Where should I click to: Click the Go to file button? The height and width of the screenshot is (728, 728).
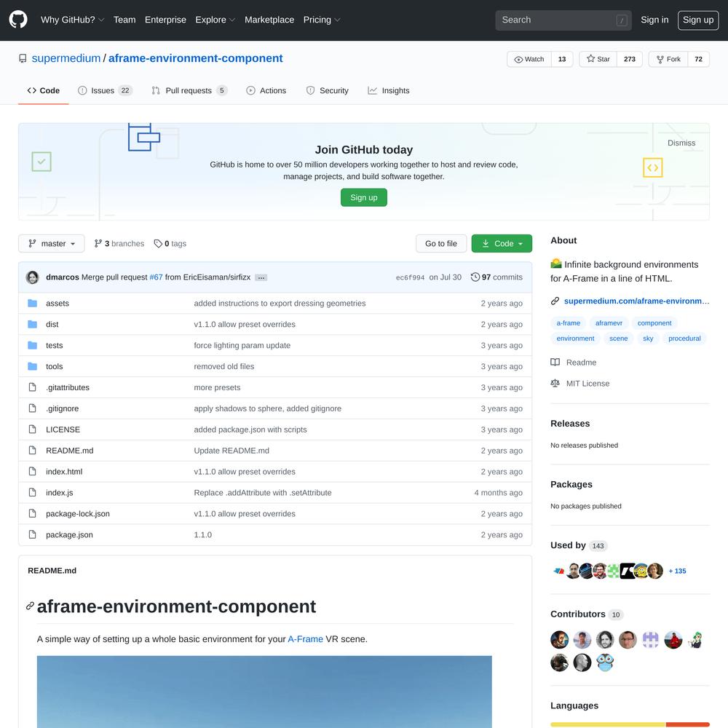click(441, 244)
